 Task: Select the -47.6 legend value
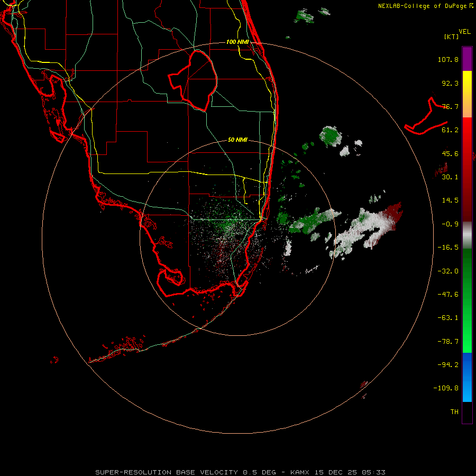click(x=448, y=295)
